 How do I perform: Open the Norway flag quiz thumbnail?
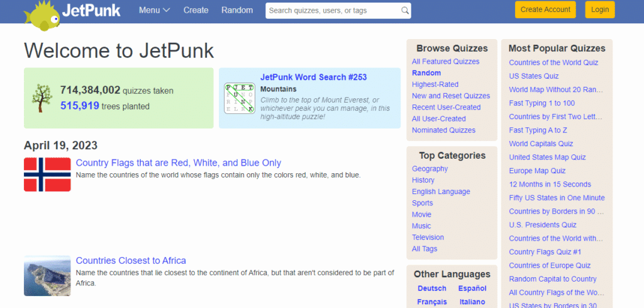pyautogui.click(x=47, y=174)
